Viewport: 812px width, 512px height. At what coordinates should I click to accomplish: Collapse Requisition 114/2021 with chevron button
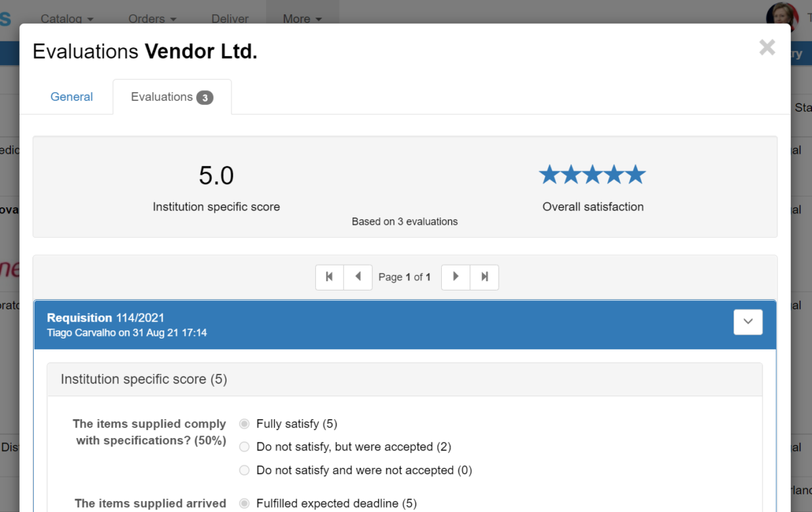(x=748, y=322)
